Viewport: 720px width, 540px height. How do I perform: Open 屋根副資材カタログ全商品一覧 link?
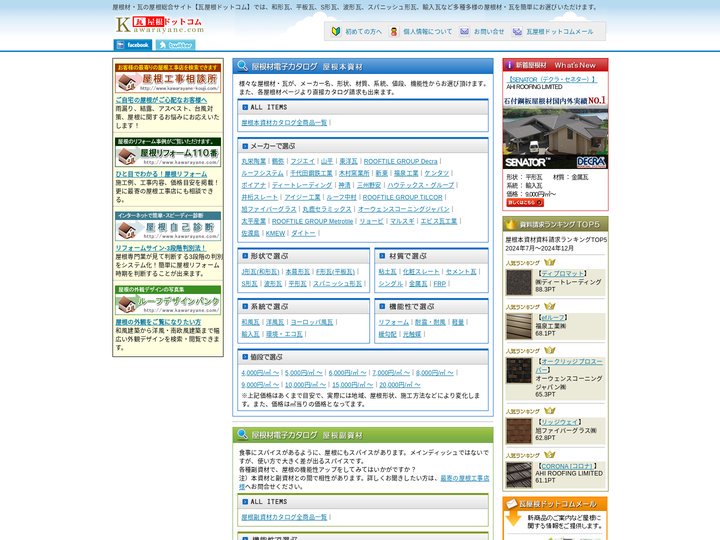point(284,517)
